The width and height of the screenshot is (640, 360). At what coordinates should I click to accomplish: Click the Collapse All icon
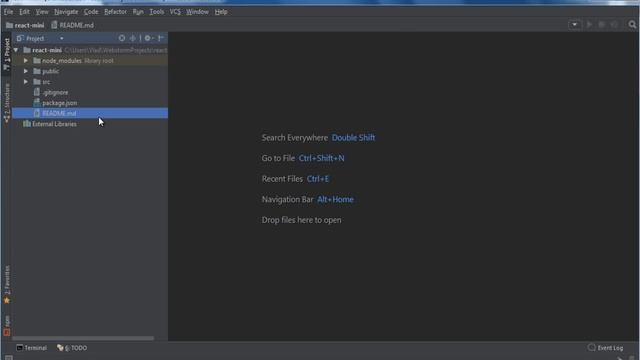(132, 38)
